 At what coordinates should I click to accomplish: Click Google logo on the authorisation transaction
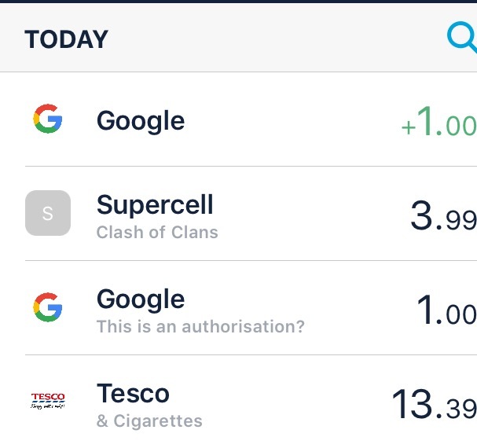click(x=48, y=307)
